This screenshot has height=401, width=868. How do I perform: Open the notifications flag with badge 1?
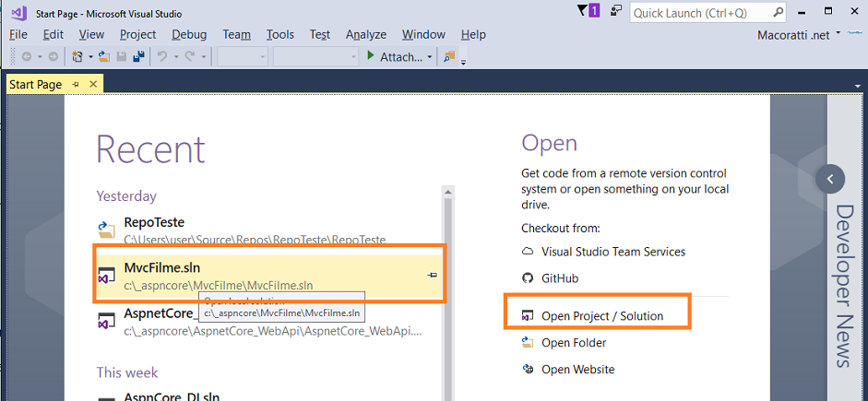pos(588,10)
